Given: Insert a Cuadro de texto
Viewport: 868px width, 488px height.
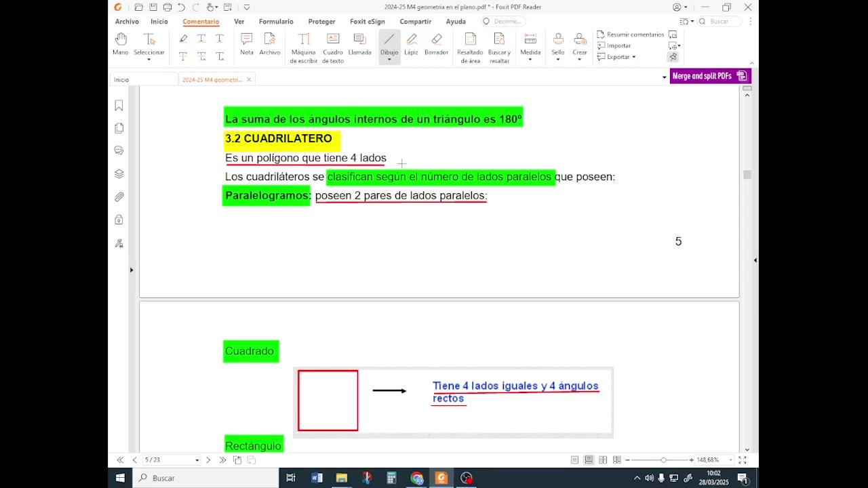Looking at the screenshot, I should tap(333, 47).
